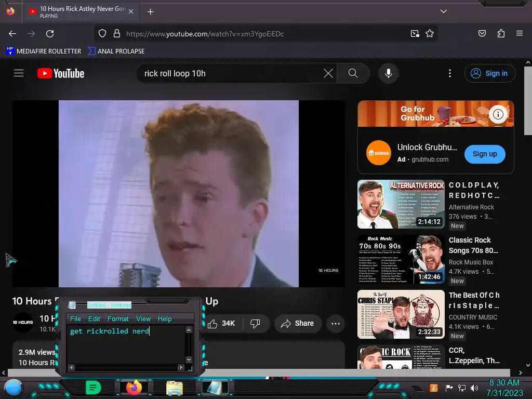Open the green chat app in taskbar

coord(93,388)
